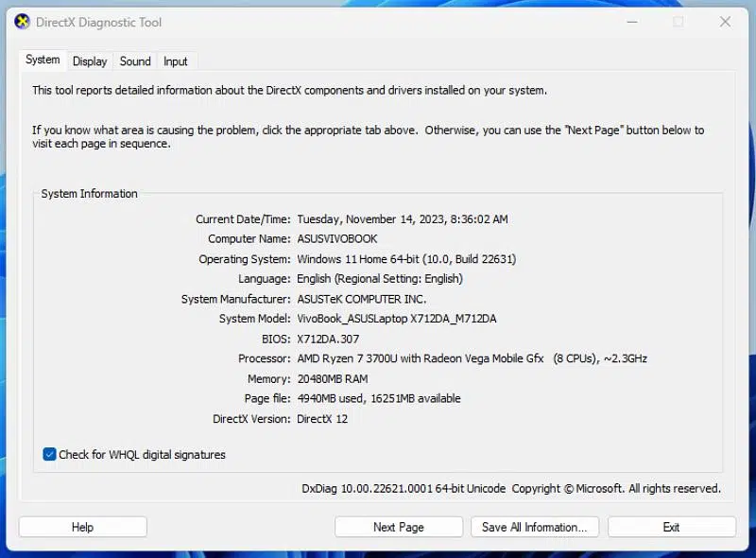Viewport: 756px width, 558px height.
Task: Click the Next Page button
Action: (x=398, y=527)
